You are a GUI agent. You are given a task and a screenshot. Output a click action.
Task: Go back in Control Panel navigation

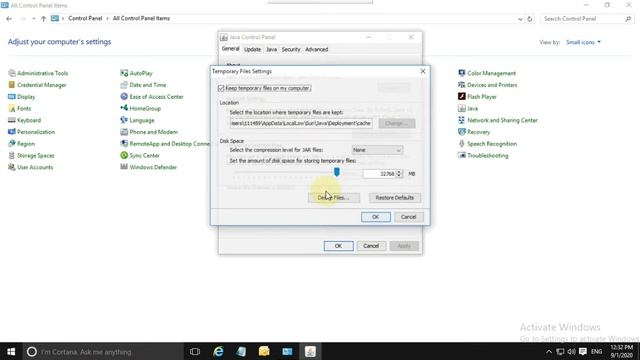(9, 19)
